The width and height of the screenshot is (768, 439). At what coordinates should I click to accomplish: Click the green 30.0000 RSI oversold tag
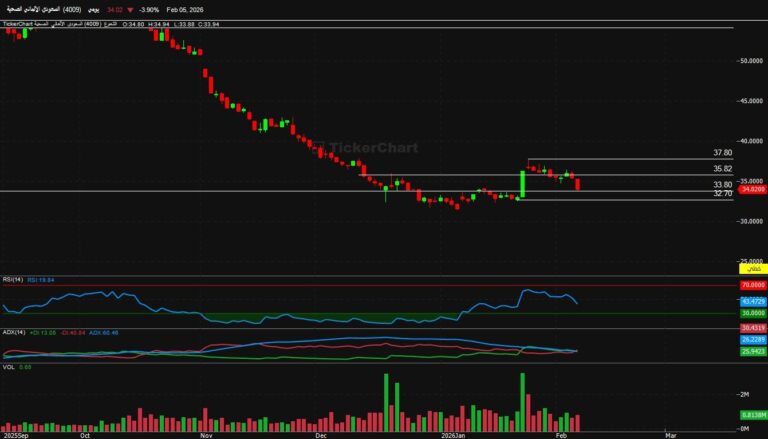coord(752,314)
